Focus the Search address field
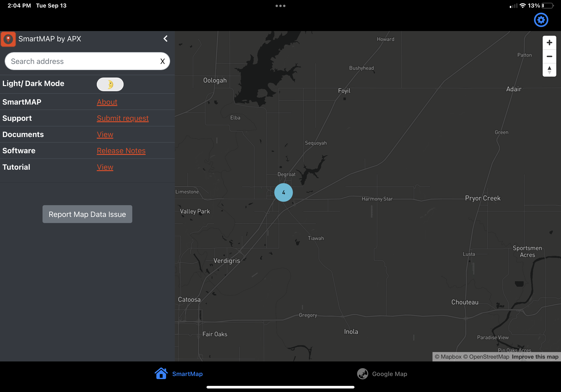Screen dimensions: 561x392 (x=87, y=61)
